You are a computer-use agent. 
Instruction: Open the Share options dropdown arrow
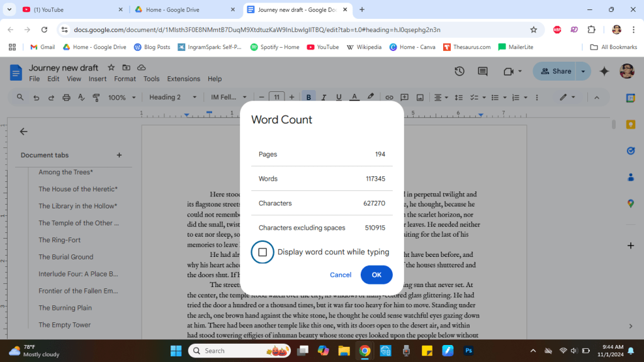584,71
